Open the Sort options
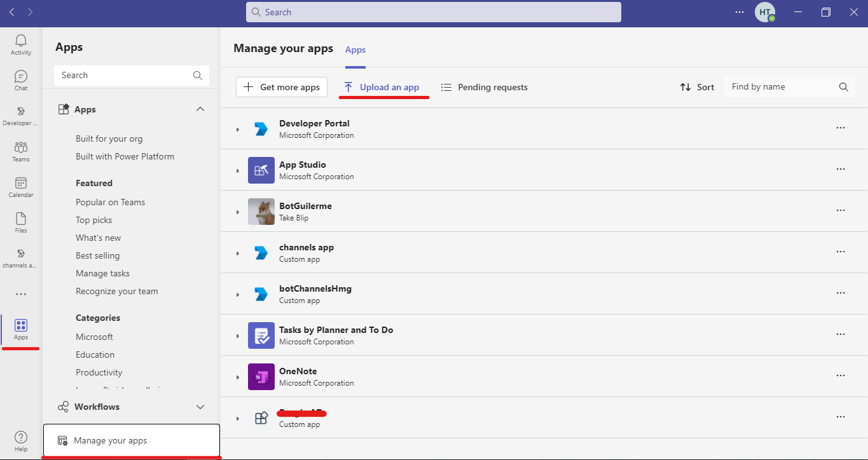868x460 pixels. pyautogui.click(x=697, y=87)
